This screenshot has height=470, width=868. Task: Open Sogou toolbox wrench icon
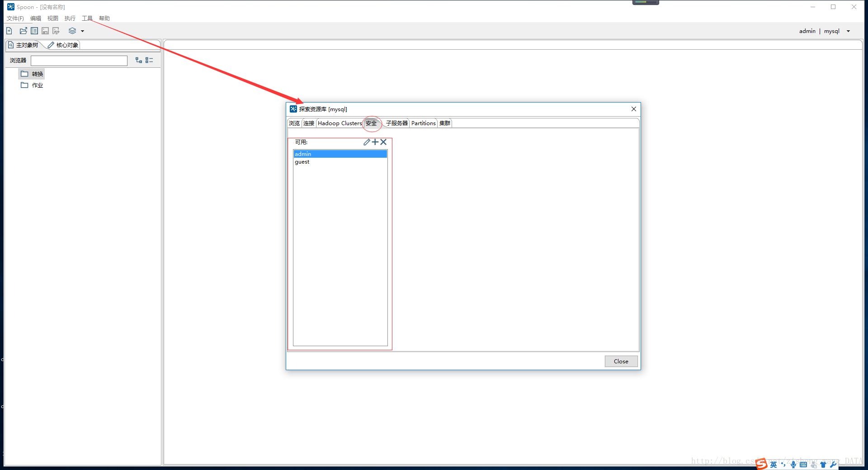[833, 465]
